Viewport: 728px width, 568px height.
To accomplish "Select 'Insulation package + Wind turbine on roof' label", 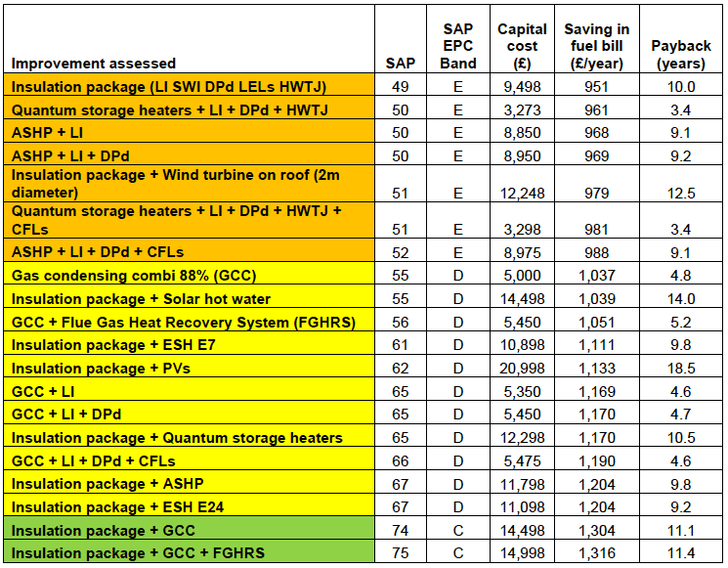I will tap(175, 184).
